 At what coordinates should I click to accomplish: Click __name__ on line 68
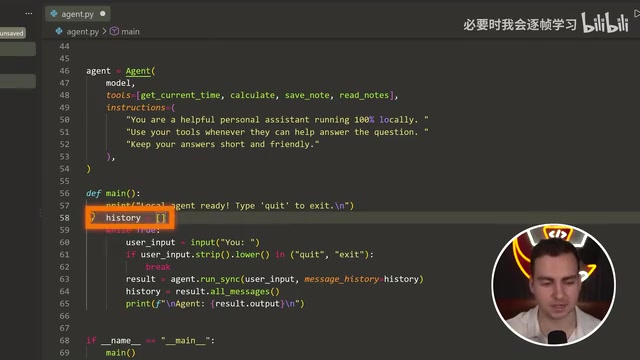120,340
